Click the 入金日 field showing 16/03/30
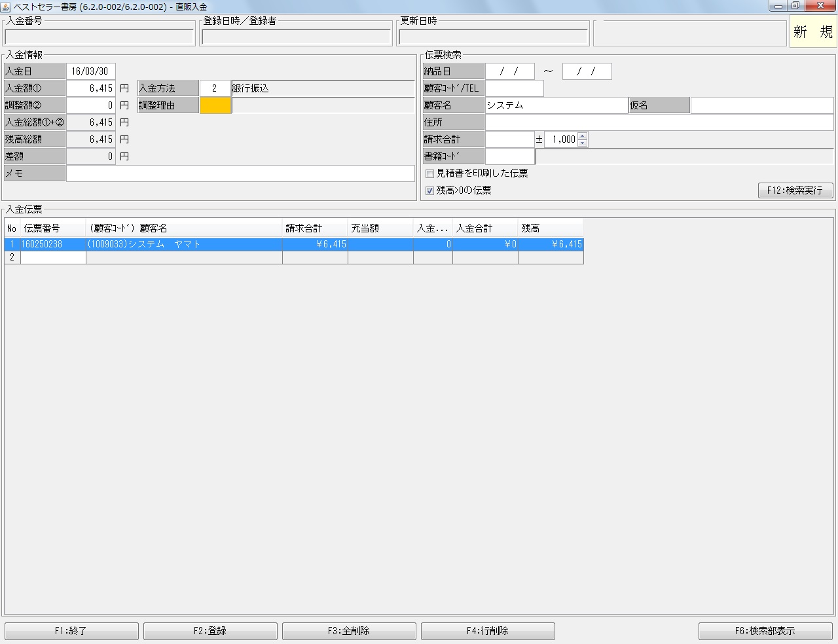This screenshot has height=644, width=838. coord(90,71)
